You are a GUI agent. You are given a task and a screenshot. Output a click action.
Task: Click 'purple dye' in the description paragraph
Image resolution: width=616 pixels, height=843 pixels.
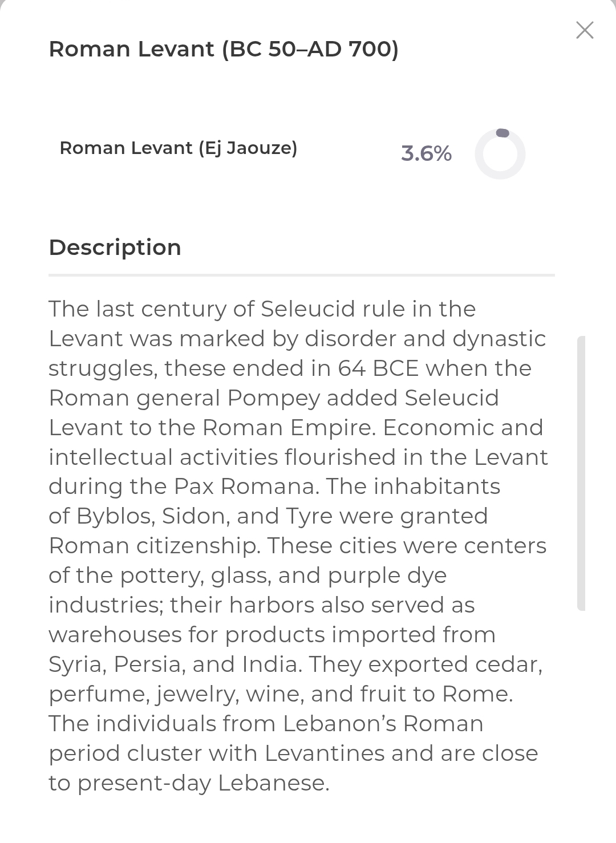tap(387, 575)
